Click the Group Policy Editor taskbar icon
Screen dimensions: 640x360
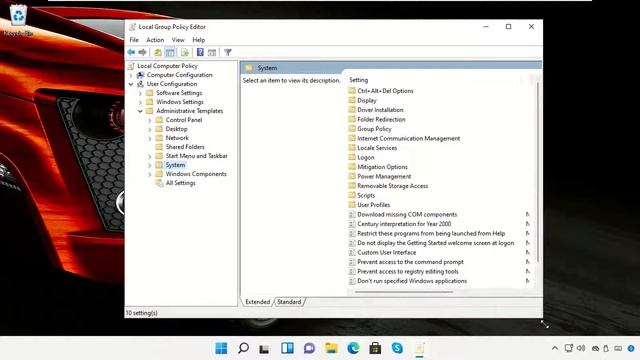pos(419,348)
